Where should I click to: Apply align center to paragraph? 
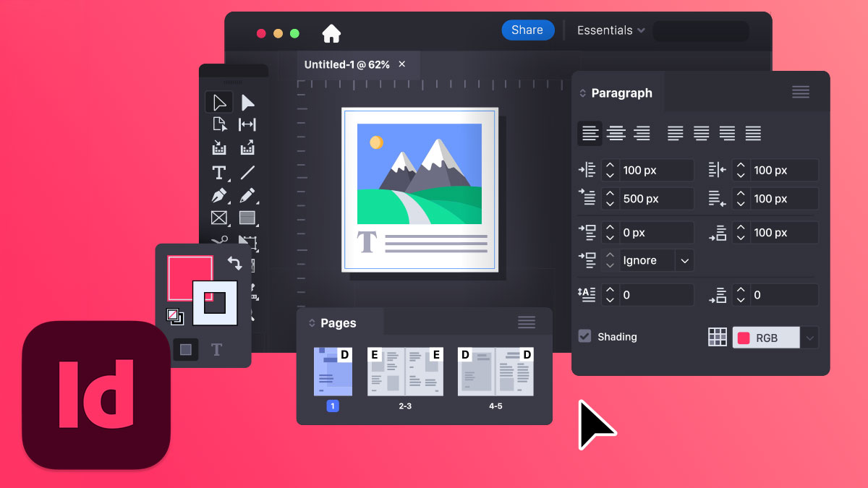click(616, 133)
